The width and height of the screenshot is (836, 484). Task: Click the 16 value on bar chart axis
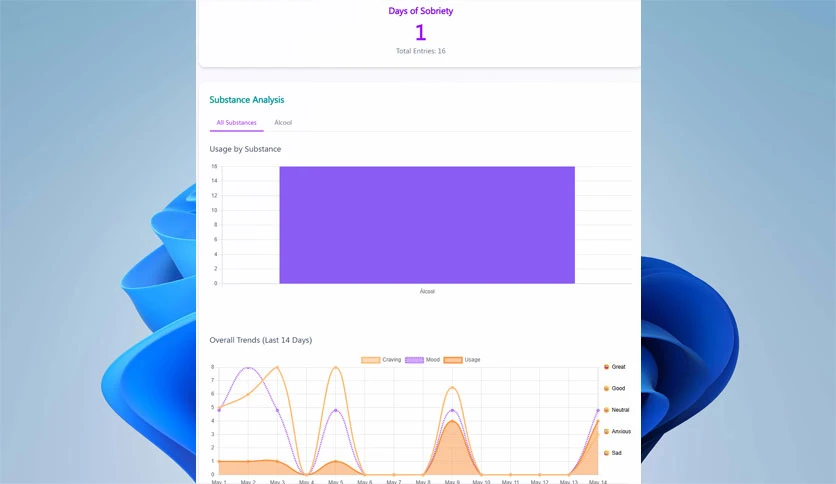[214, 166]
